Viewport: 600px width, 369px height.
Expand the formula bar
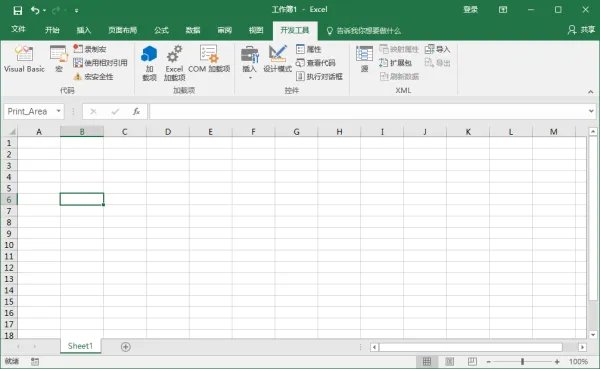592,111
